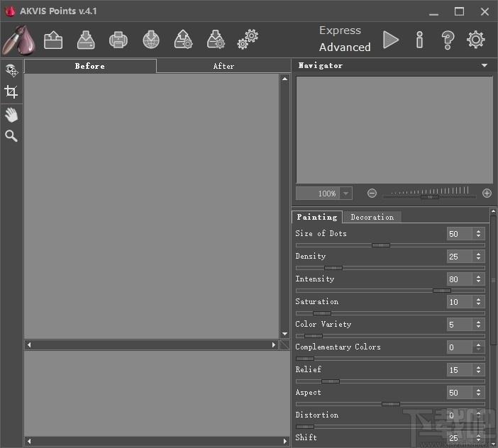Click the Complementary Colors slider handle
The image size is (498, 448).
pyautogui.click(x=305, y=359)
